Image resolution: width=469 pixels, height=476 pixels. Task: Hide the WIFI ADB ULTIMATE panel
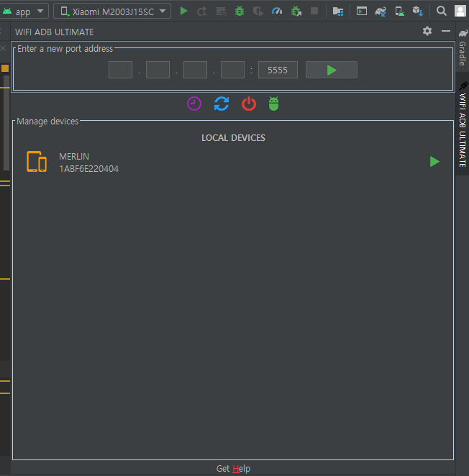click(446, 31)
